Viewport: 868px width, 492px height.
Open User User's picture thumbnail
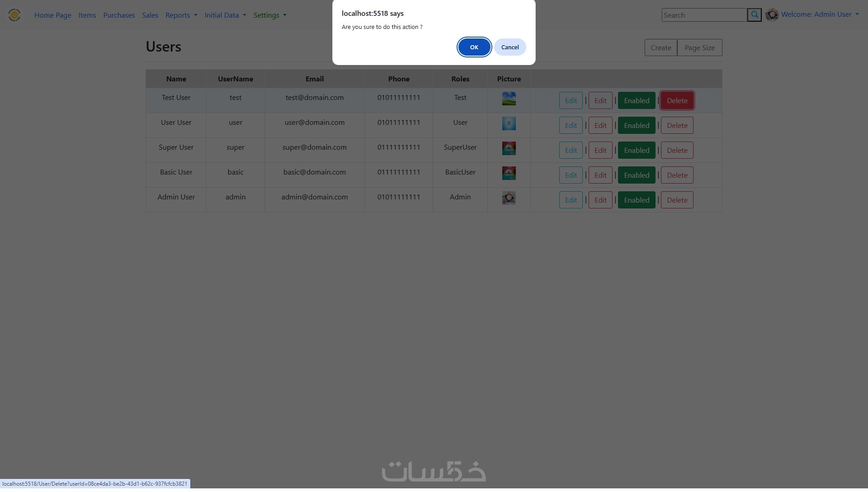[x=509, y=123]
